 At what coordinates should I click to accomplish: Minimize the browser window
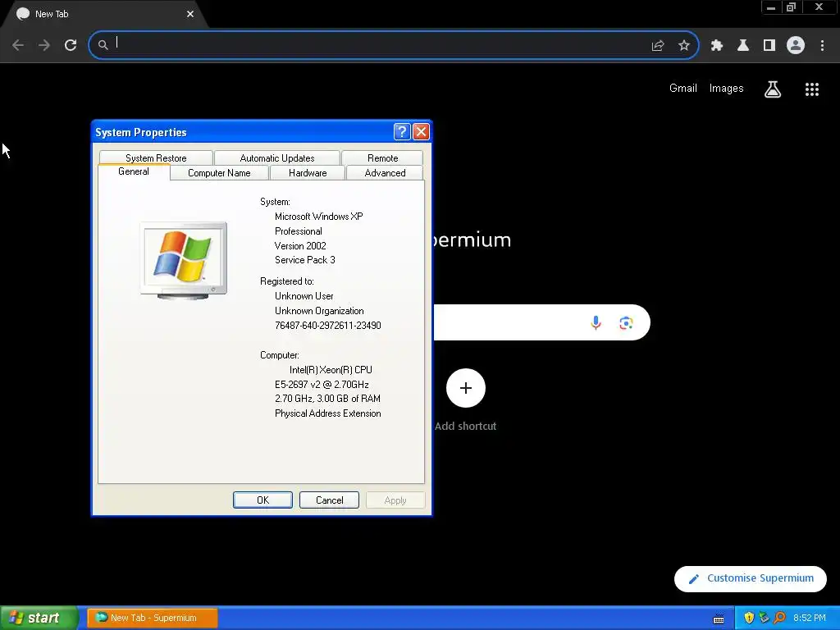click(771, 7)
